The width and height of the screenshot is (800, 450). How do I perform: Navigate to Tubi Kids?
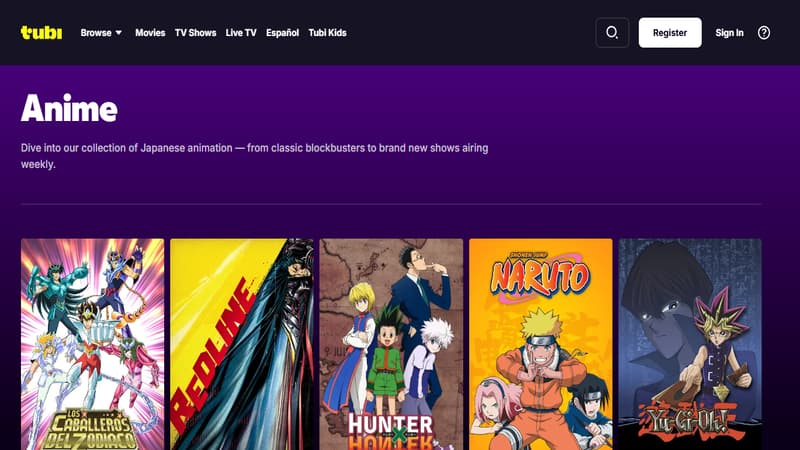coord(327,33)
